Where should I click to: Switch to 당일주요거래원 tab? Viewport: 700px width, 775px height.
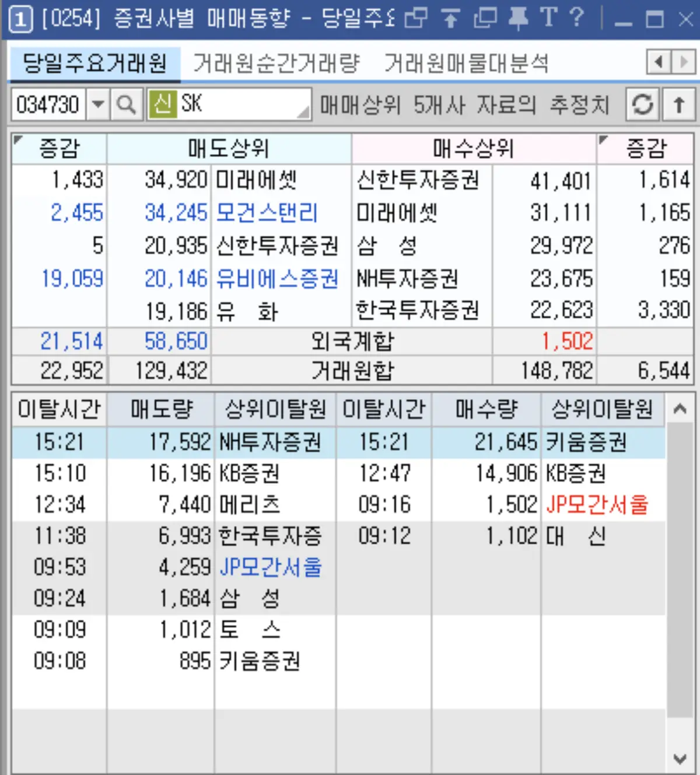pos(95,63)
